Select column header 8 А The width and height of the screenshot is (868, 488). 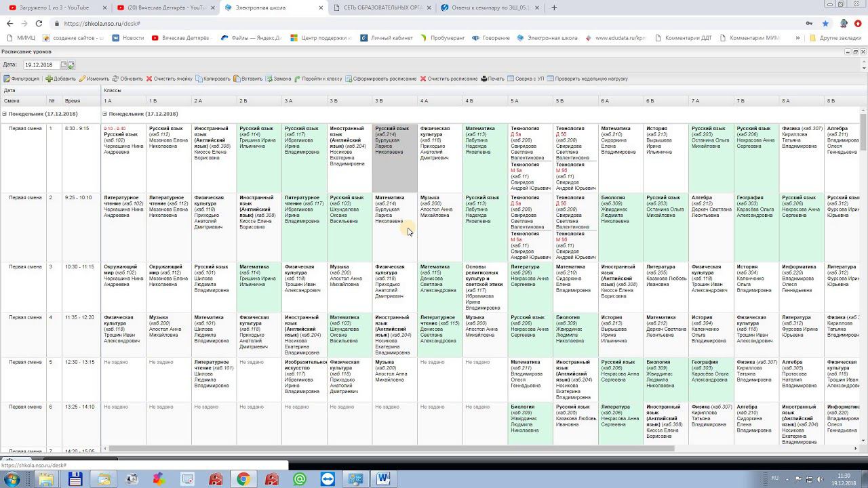click(x=802, y=100)
